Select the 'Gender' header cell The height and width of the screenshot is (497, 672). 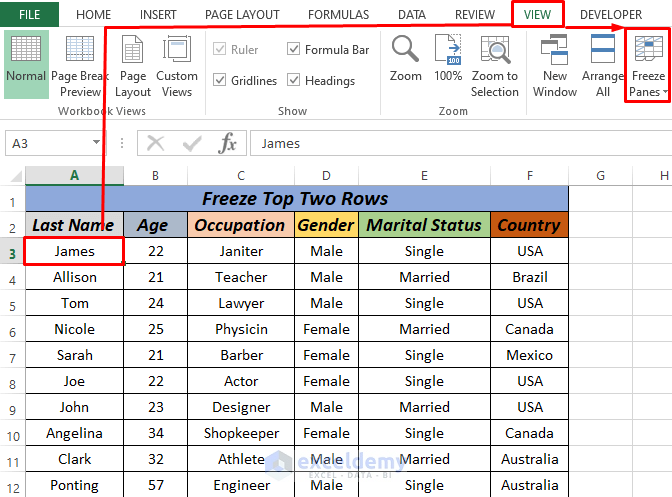point(326,225)
